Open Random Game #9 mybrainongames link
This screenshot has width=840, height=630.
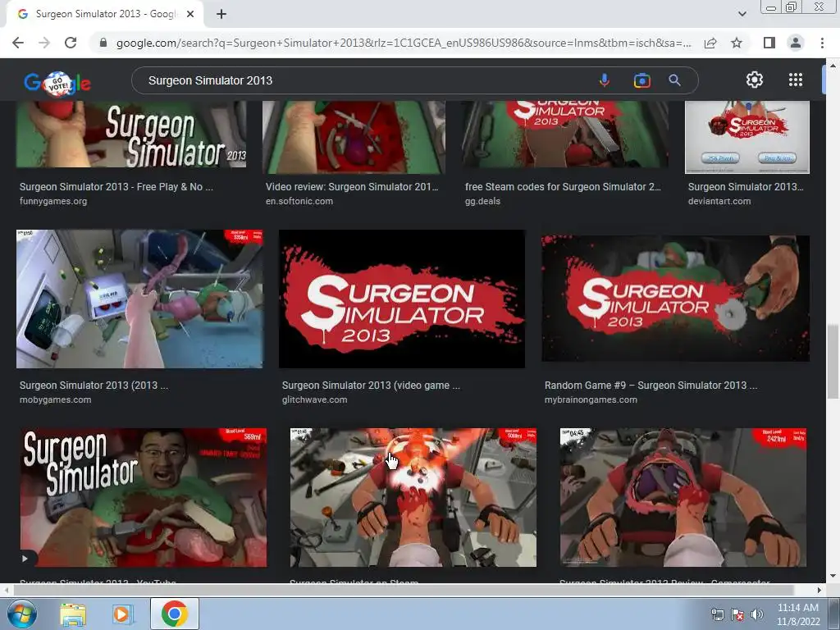click(x=651, y=392)
